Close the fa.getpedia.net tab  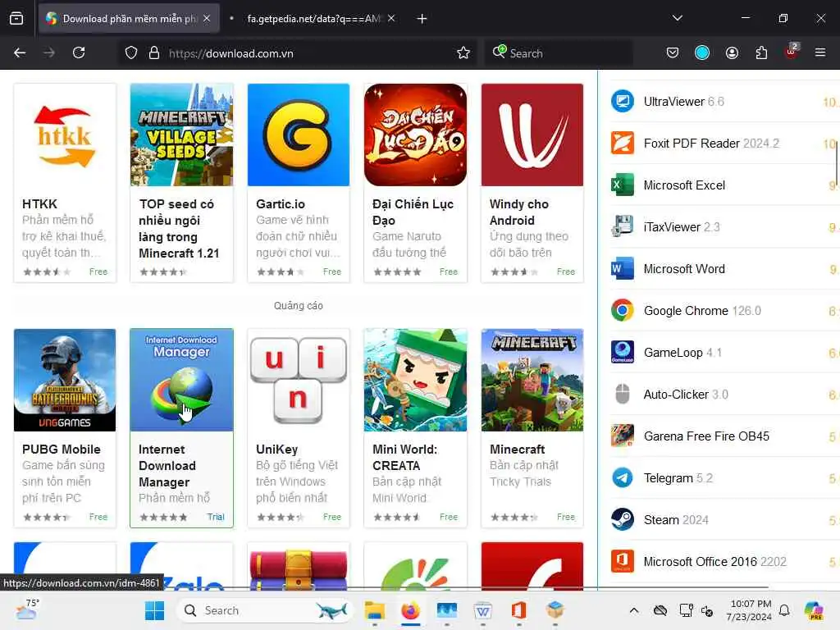coord(391,19)
